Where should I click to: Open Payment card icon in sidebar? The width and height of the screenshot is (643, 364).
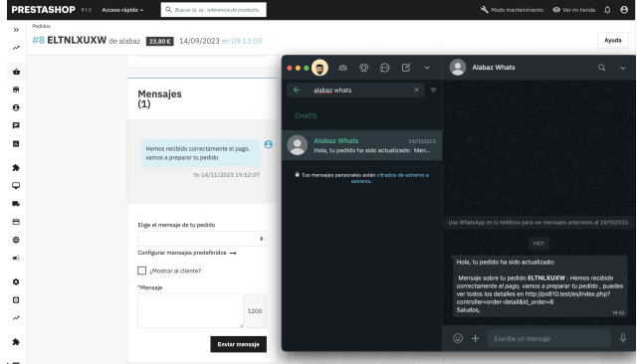point(16,222)
